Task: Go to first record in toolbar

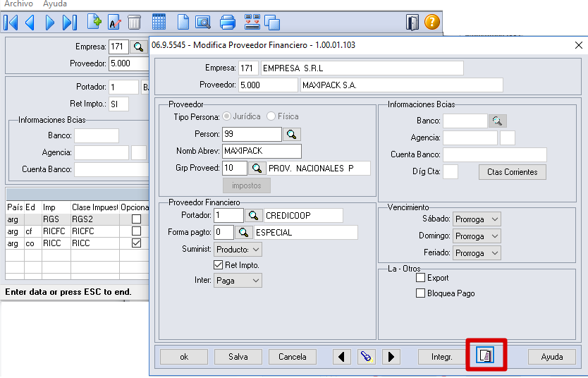Action: pos(11,23)
